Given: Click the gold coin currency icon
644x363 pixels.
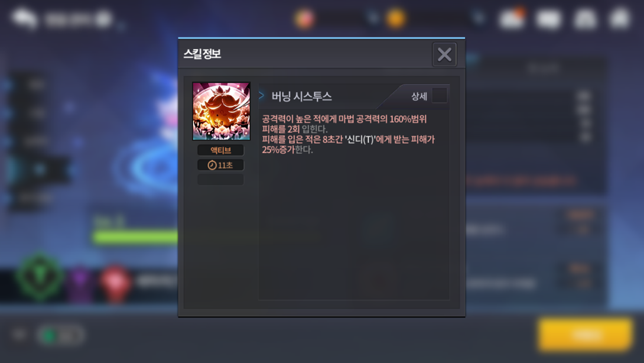Looking at the screenshot, I should (395, 18).
